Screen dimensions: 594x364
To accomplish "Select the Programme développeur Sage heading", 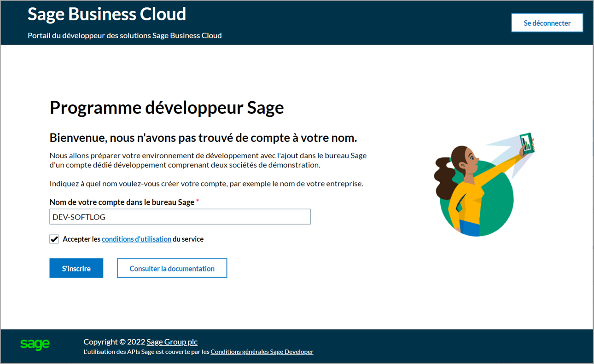I will point(167,108).
